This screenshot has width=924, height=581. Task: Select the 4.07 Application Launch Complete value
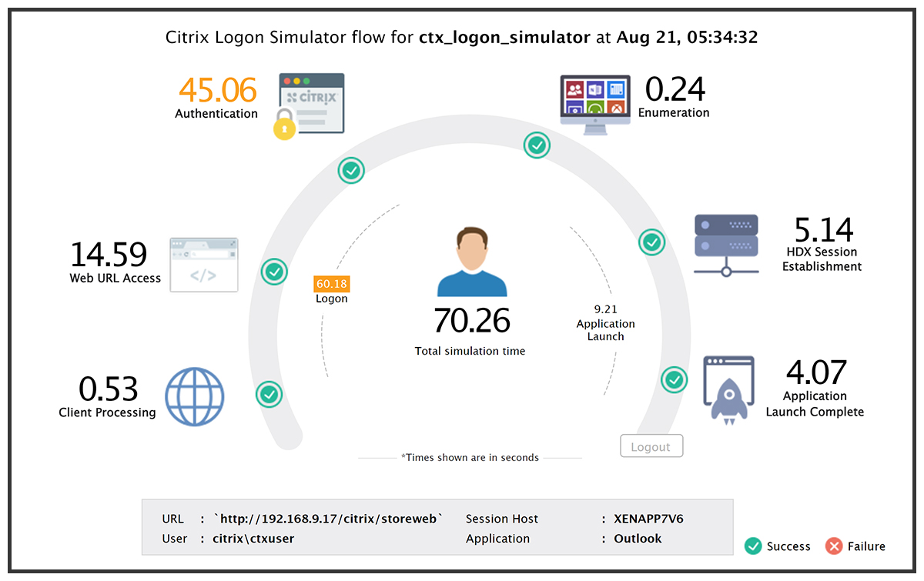point(816,373)
